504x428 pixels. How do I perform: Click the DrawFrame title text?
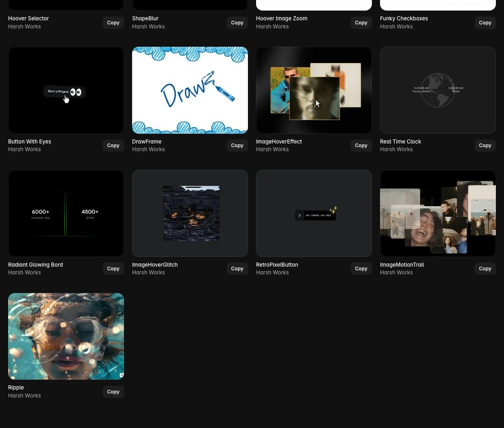[147, 141]
